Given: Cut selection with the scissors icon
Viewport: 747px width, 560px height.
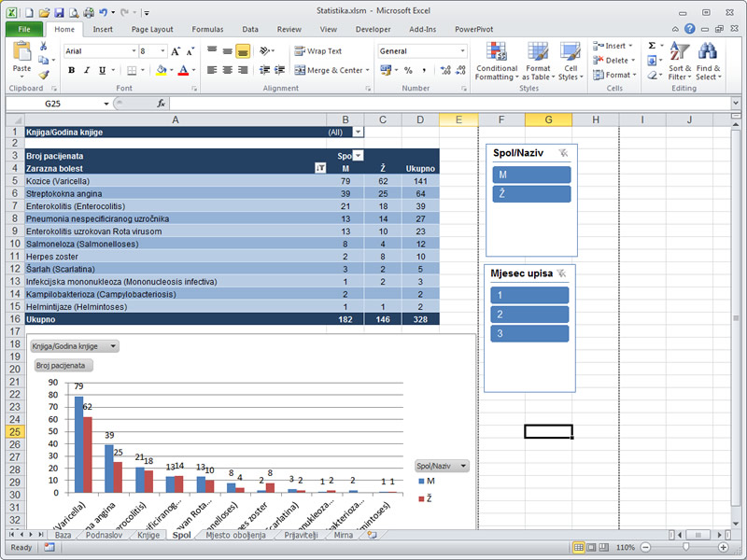Looking at the screenshot, I should [43, 46].
